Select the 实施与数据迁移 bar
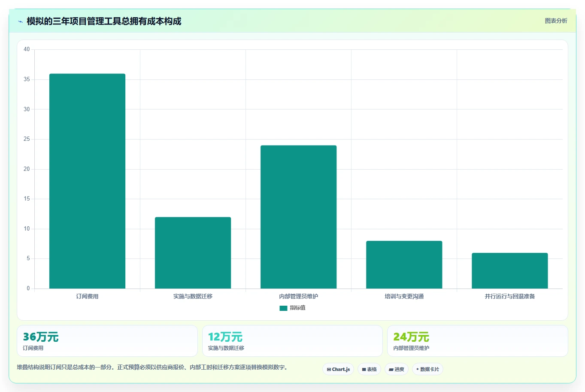This screenshot has height=392, width=585. coord(193,252)
